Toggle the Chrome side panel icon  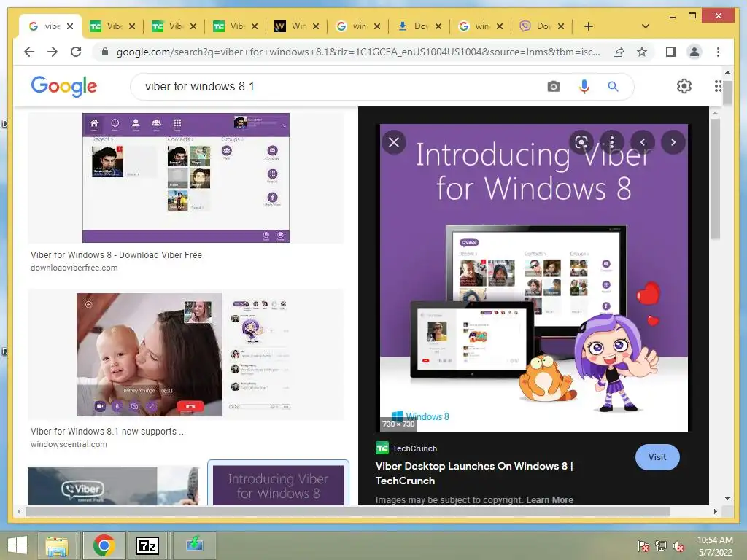click(x=671, y=52)
